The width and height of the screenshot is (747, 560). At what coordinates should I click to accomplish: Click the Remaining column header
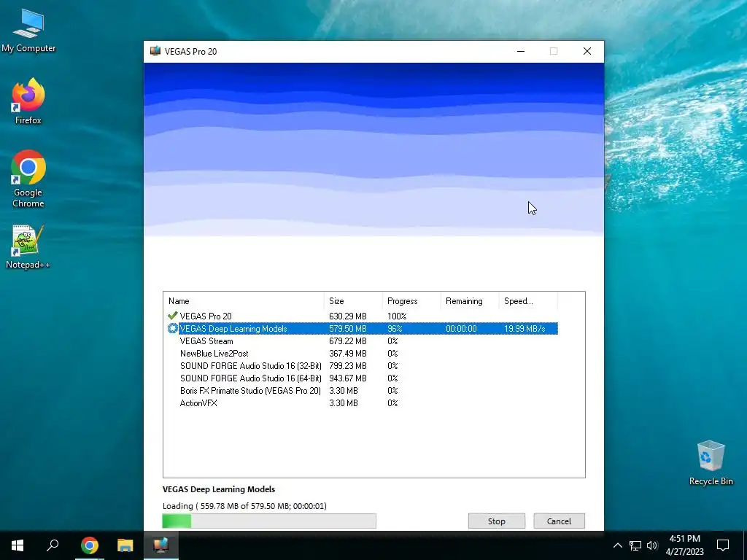click(470, 301)
